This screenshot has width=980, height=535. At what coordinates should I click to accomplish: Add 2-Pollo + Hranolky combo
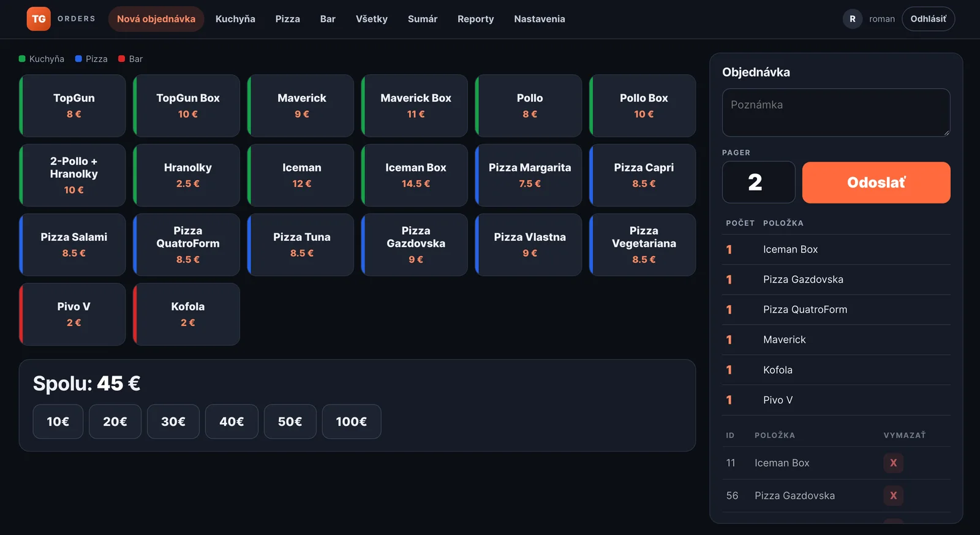(x=72, y=175)
